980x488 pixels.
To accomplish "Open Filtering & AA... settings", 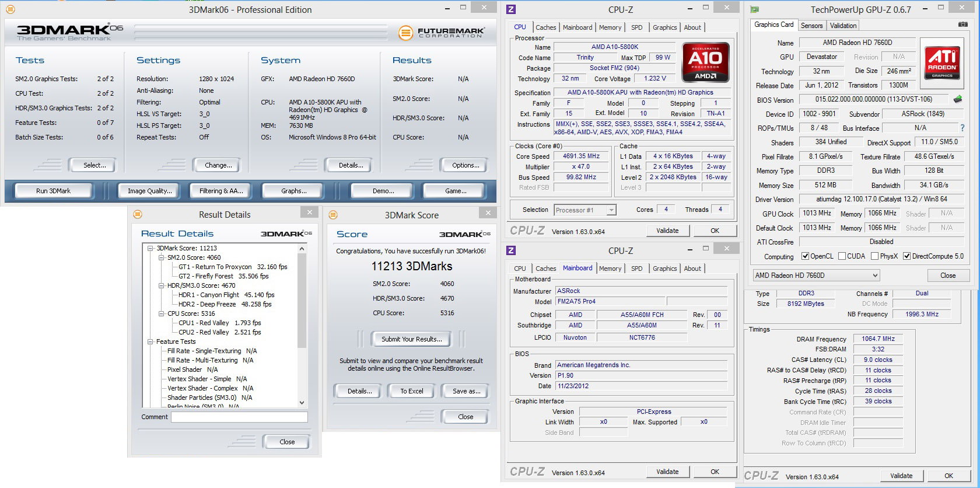I will click(x=221, y=191).
